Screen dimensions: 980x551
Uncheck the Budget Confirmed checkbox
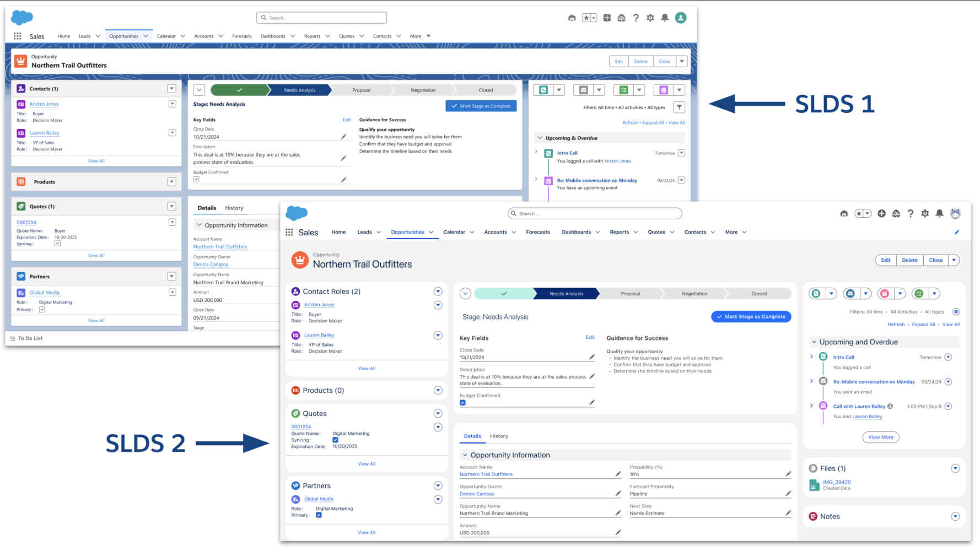click(x=462, y=403)
